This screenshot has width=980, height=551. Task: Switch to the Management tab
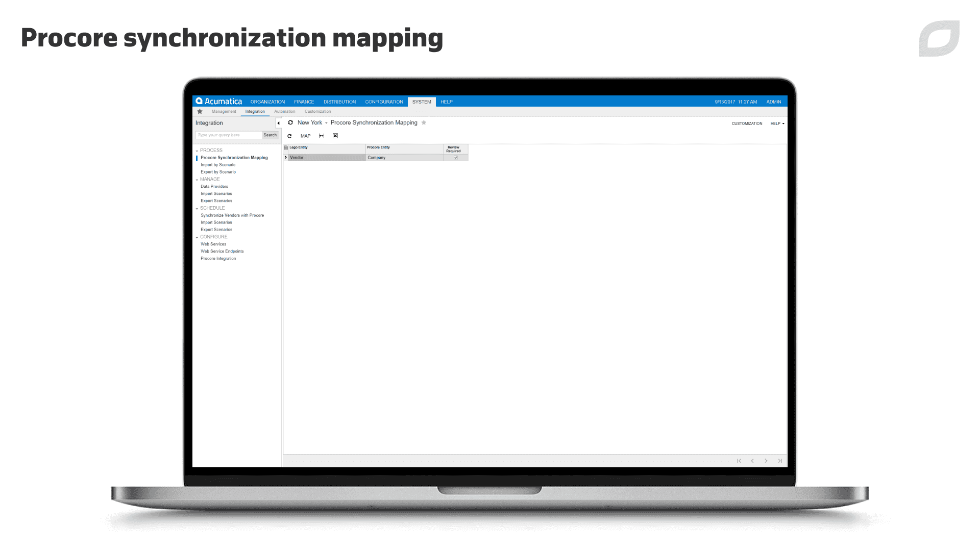(x=224, y=111)
